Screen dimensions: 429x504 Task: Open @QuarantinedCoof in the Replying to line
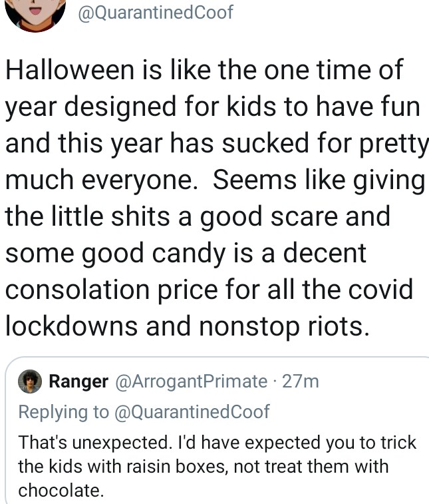click(192, 411)
